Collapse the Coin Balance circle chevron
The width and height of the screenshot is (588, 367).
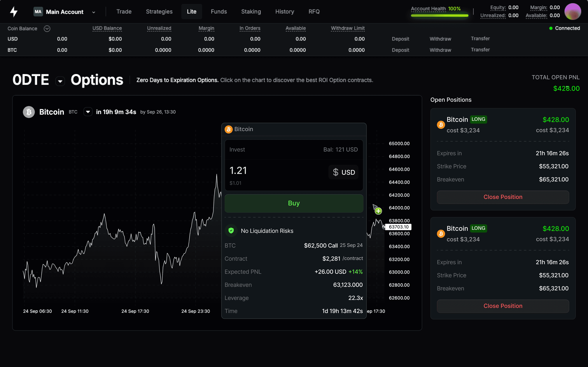pyautogui.click(x=47, y=29)
